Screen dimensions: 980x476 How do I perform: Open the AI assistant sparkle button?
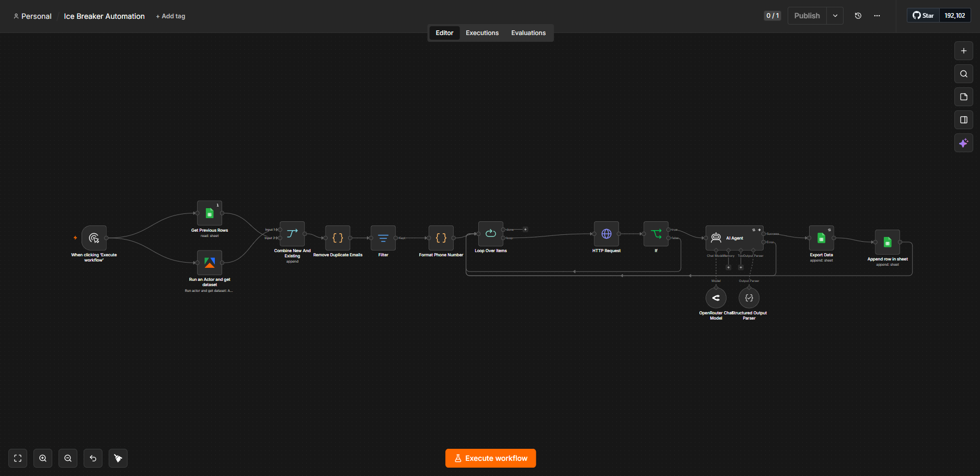[964, 143]
